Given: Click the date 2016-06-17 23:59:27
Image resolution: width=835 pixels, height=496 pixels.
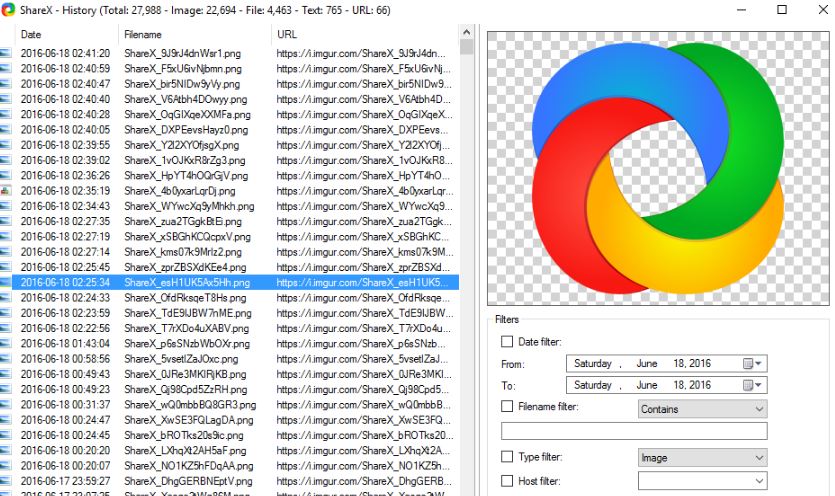Looking at the screenshot, I should coord(66,481).
